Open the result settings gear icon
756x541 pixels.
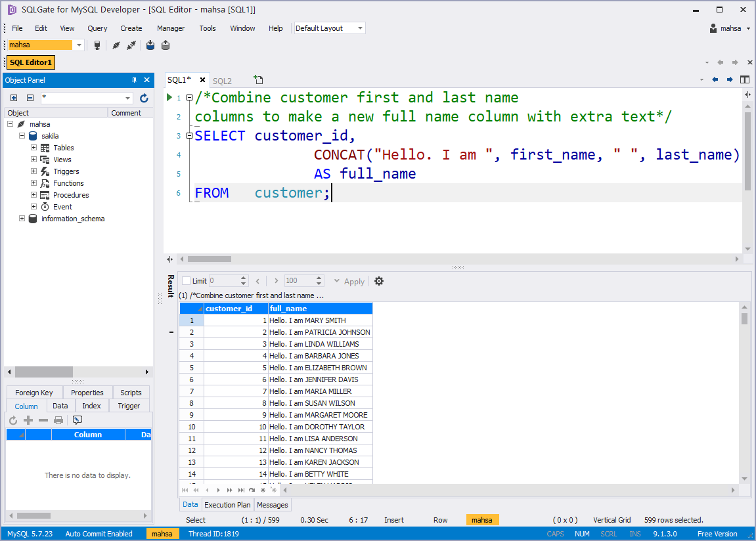click(379, 281)
